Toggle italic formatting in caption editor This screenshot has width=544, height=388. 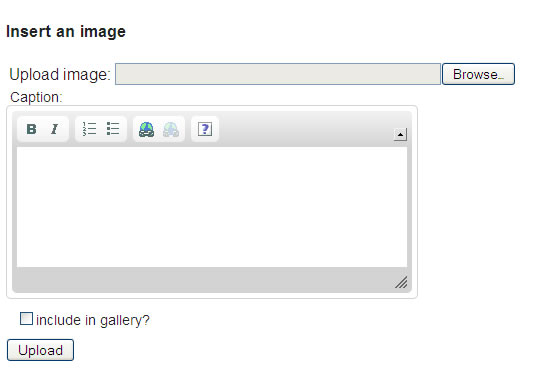click(x=54, y=129)
